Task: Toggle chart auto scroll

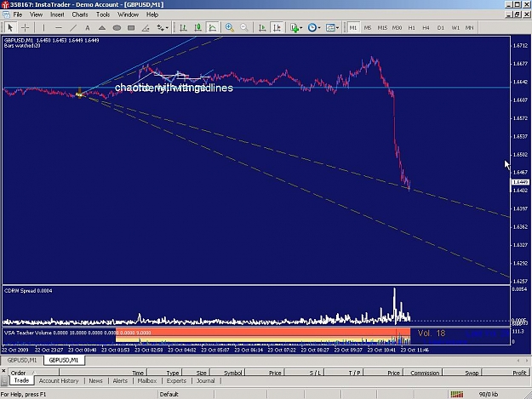Action: [262, 28]
